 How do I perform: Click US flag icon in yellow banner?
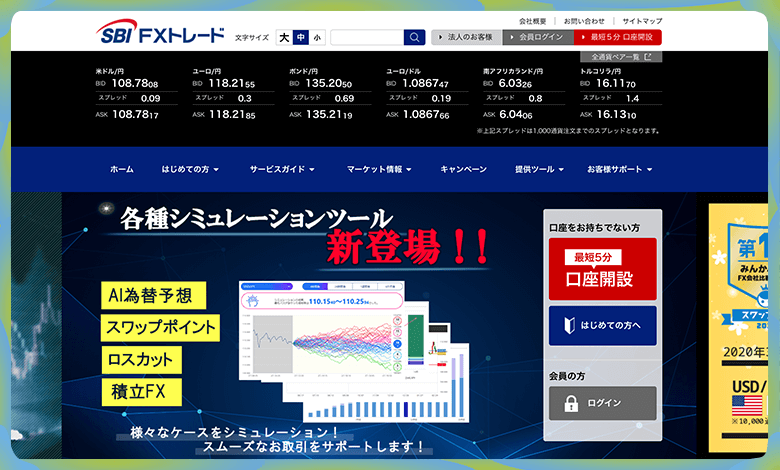[747, 406]
